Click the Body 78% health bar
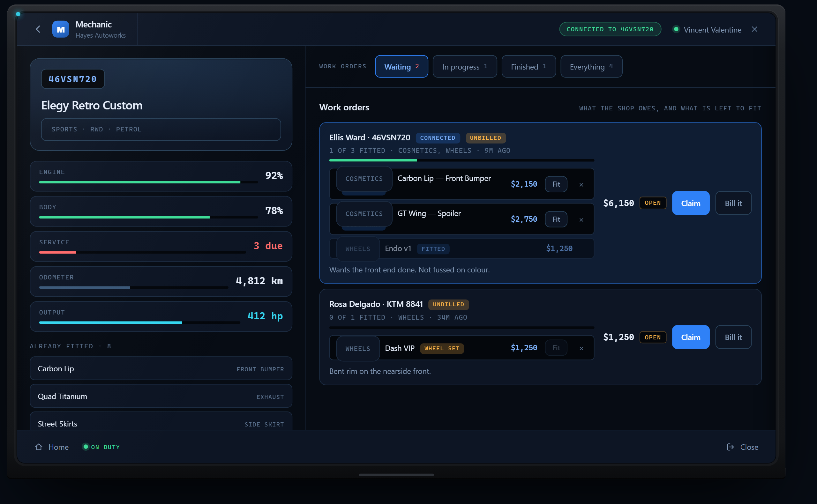The height and width of the screenshot is (504, 817). tap(148, 217)
